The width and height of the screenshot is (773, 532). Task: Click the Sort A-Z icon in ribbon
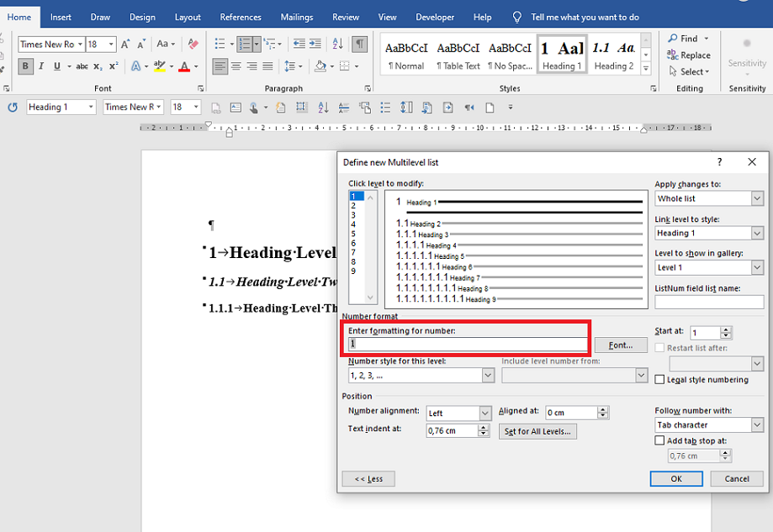338,45
